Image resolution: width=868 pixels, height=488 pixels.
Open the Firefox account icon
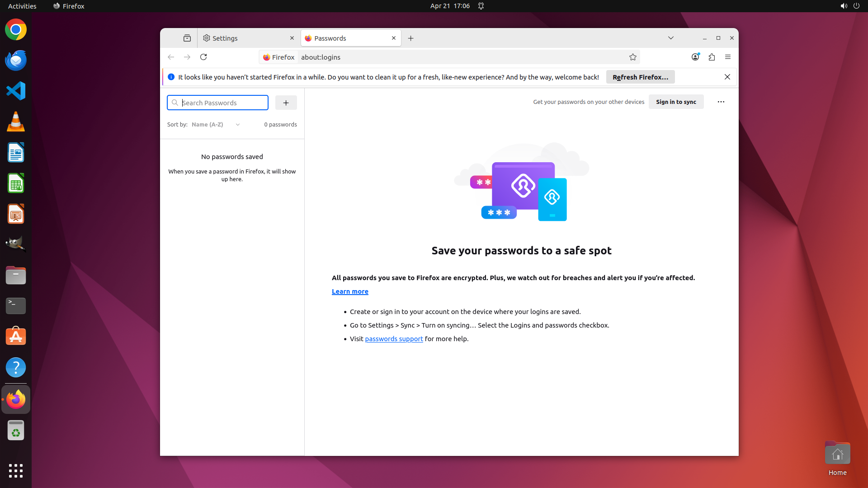point(695,57)
